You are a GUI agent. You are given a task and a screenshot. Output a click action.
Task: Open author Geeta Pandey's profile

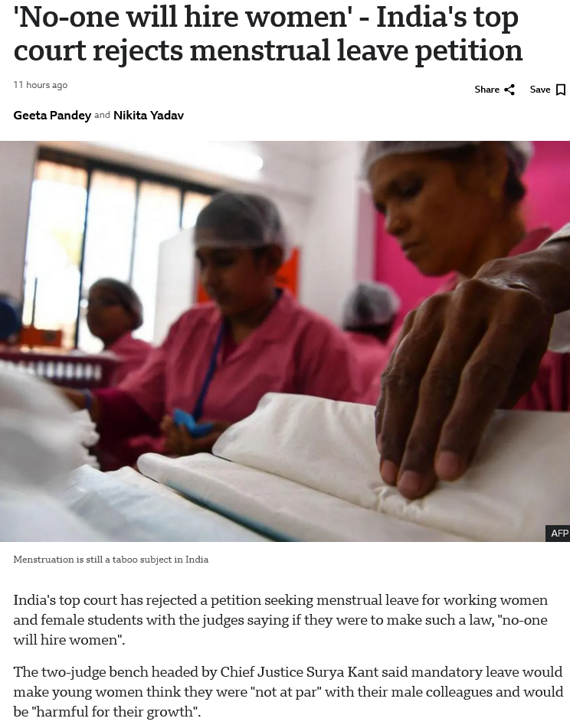(52, 115)
